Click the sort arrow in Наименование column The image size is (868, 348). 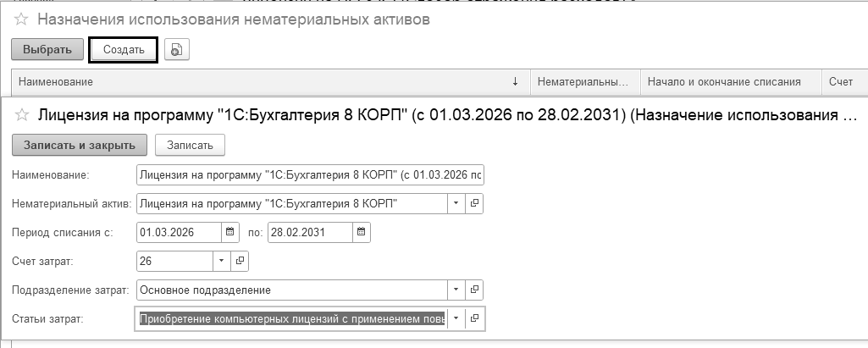point(516,82)
